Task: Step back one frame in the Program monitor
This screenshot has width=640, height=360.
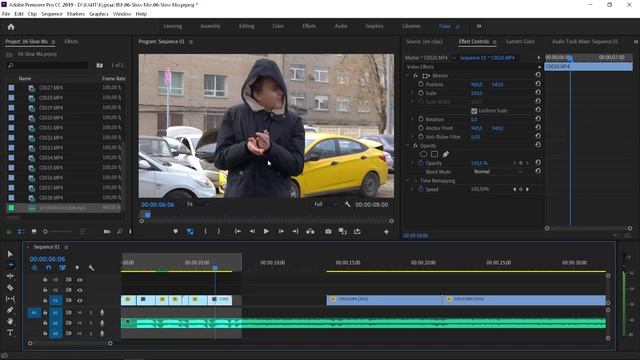Action: 252,231
